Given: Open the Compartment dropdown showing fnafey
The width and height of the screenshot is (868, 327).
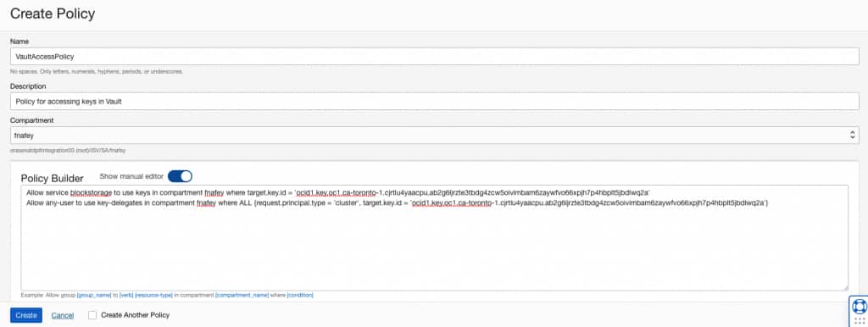Looking at the screenshot, I should pyautogui.click(x=434, y=135).
